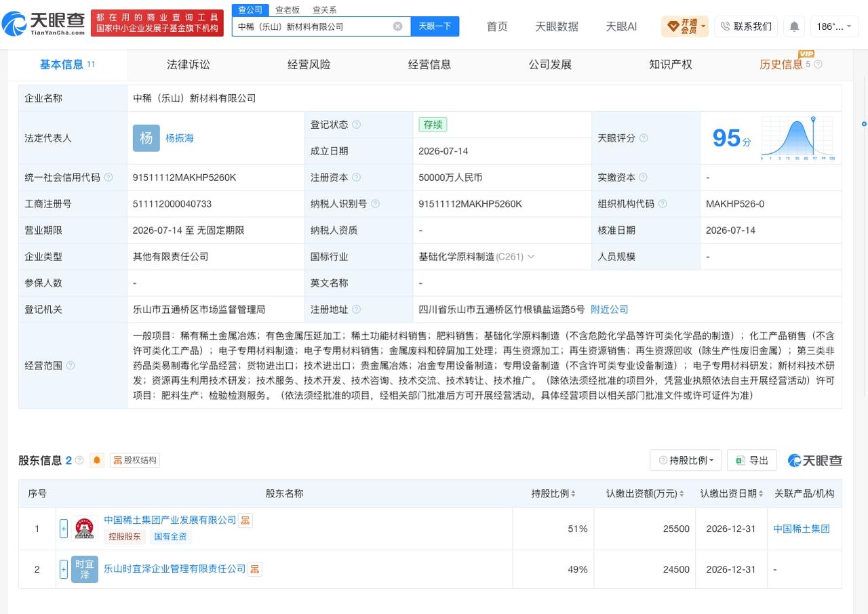The height and width of the screenshot is (614, 868).
Task: Click the 杨 legal representative avatar
Action: [146, 138]
